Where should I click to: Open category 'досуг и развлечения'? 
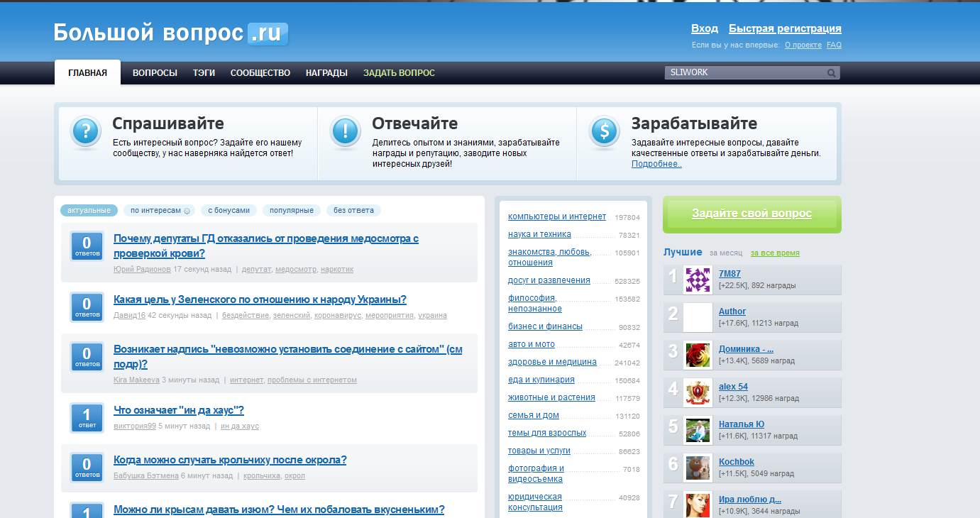pos(549,280)
